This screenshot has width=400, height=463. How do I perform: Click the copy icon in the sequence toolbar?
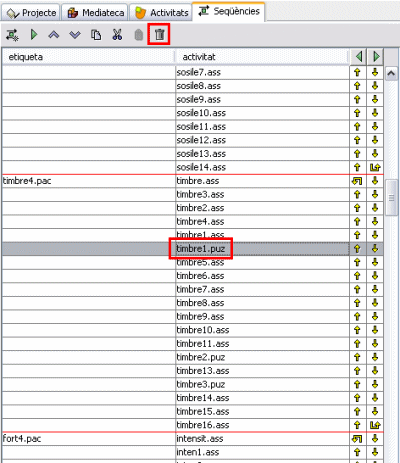pos(96,35)
